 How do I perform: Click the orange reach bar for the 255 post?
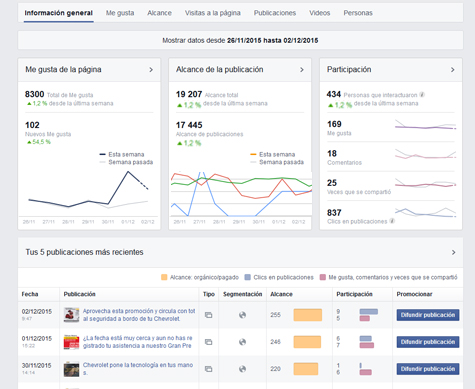pos(308,315)
